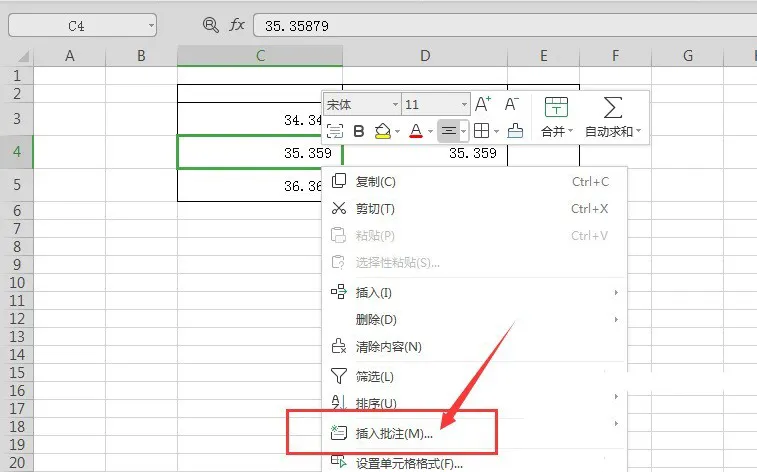This screenshot has height=472, width=757.
Task: Choose 剪切(T) from context menu
Action: click(475, 208)
